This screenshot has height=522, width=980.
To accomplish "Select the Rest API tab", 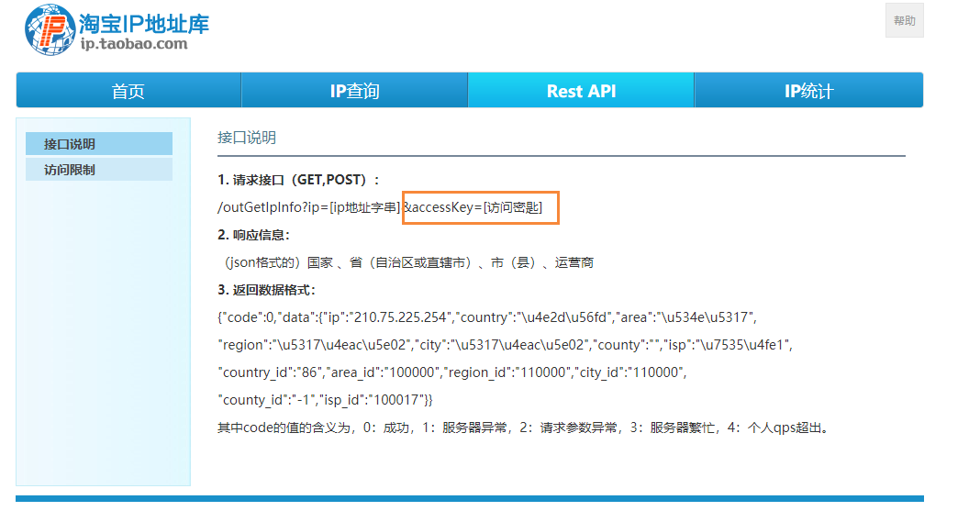I will (x=581, y=90).
